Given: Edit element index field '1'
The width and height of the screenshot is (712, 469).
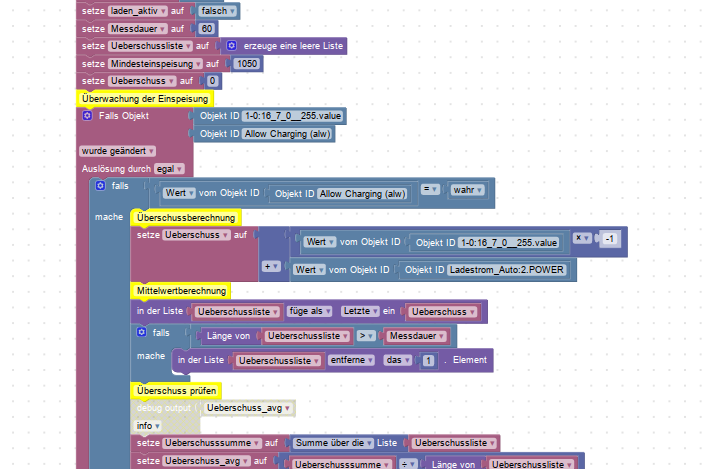Looking at the screenshot, I should pos(428,360).
